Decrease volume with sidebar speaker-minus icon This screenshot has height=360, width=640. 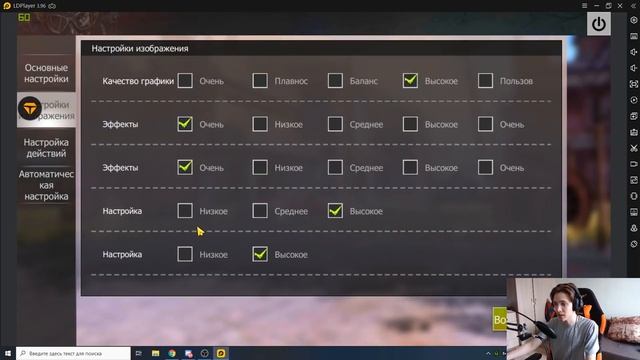coord(633,68)
